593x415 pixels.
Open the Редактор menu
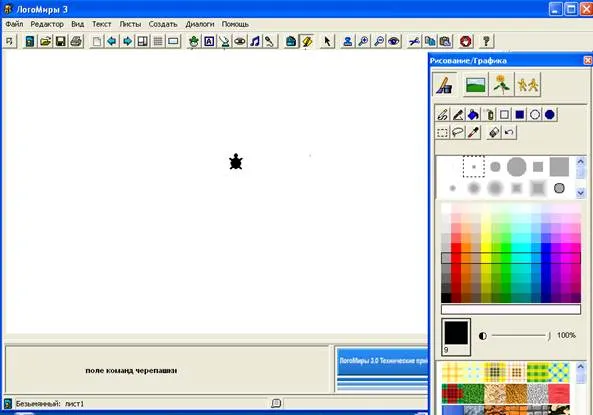pyautogui.click(x=47, y=24)
